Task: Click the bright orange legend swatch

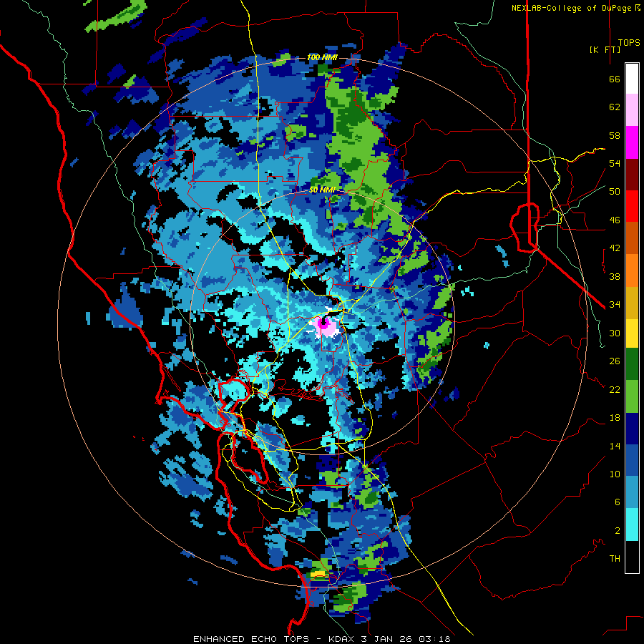Action: [x=632, y=270]
